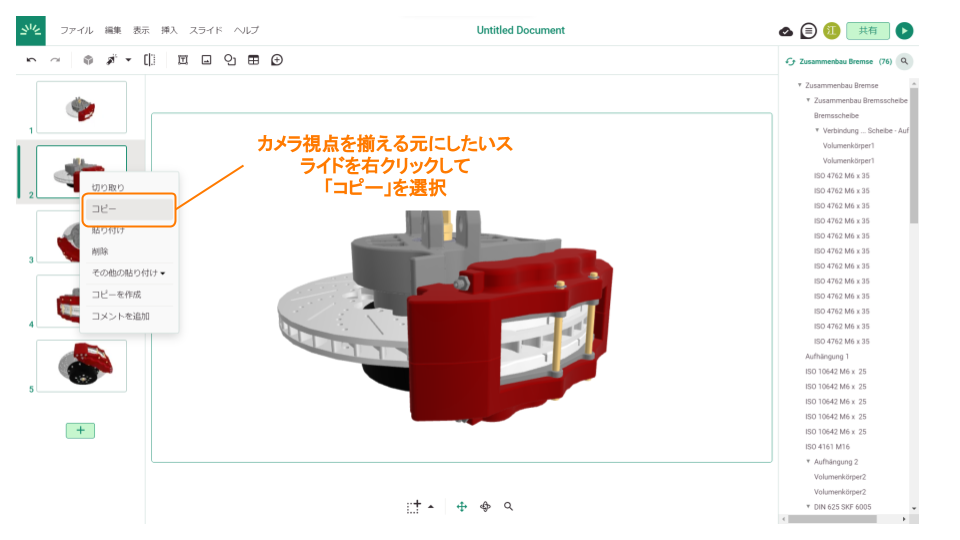Choose コピー in the context menu

[129, 209]
